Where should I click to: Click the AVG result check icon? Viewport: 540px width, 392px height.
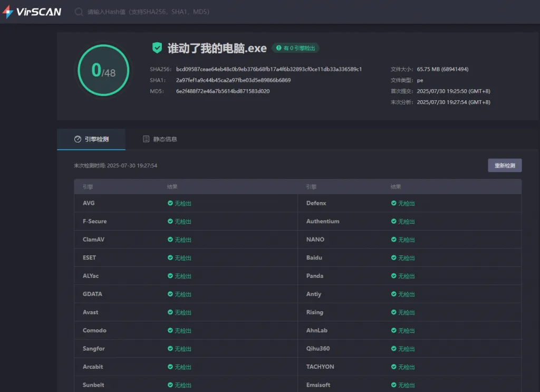tap(170, 203)
